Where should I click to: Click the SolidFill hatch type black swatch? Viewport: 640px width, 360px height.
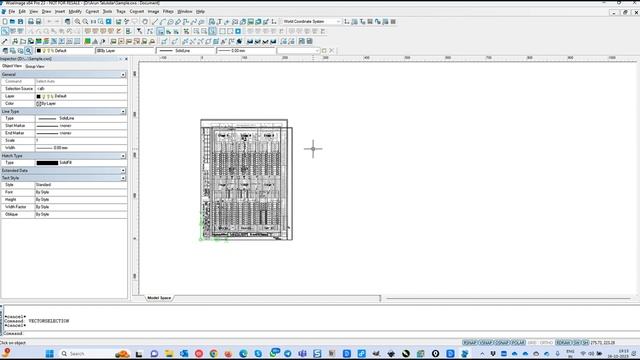click(47, 163)
